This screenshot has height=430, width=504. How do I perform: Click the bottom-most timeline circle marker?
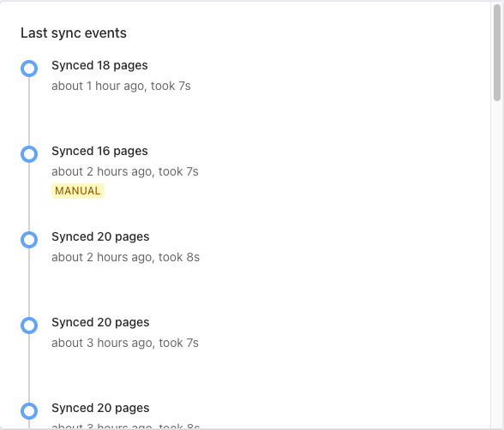tap(29, 411)
